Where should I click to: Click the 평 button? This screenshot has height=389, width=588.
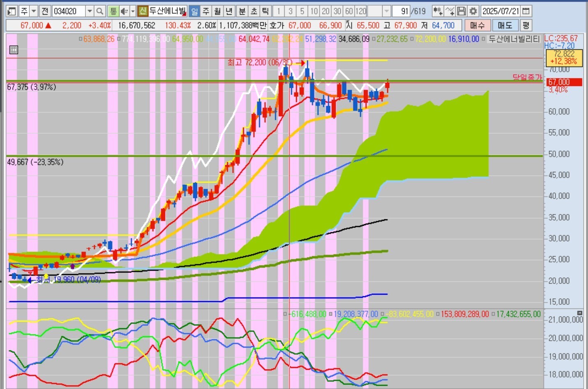(526, 25)
